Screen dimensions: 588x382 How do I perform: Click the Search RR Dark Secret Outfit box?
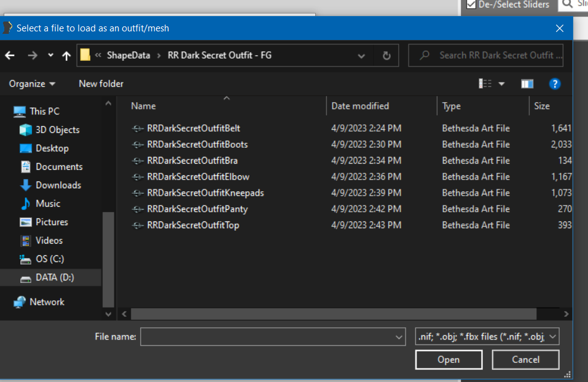click(x=485, y=55)
